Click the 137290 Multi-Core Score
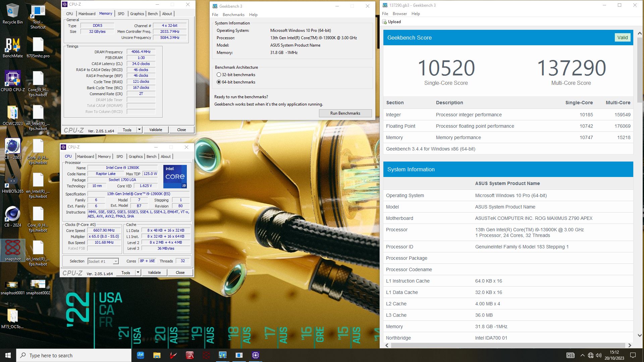 (571, 68)
